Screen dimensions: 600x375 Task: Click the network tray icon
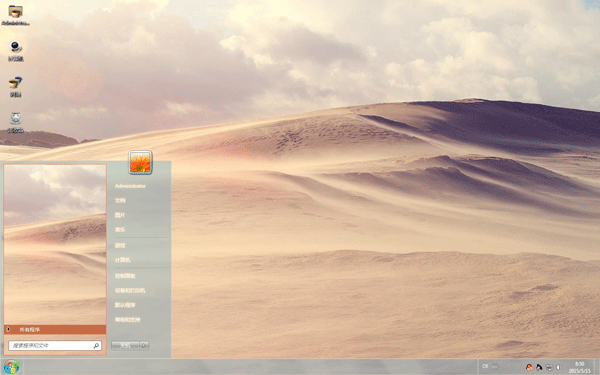(x=549, y=367)
